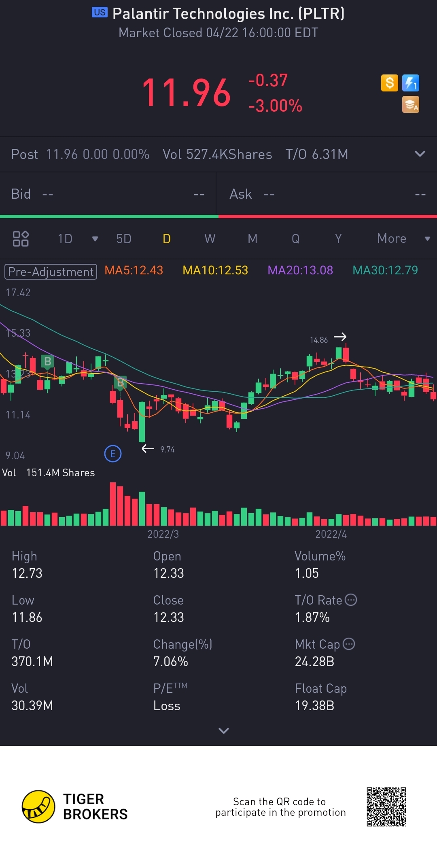Tap the P/E TTM Loss stat
437x868 pixels.
[170, 697]
